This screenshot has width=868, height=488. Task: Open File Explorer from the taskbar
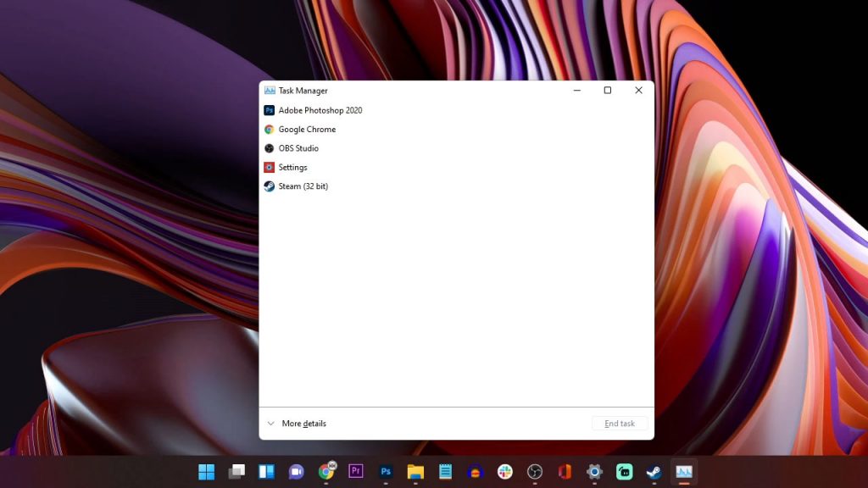tap(415, 471)
